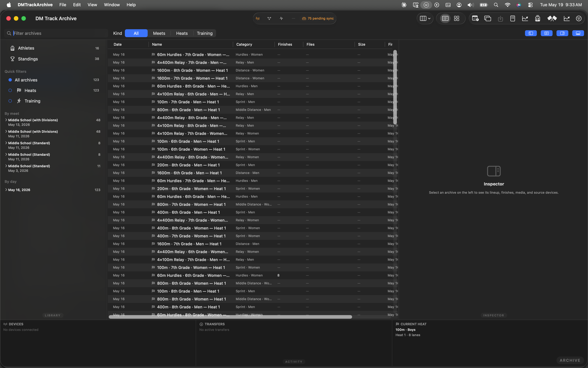Click the document sheet toolbar icon
This screenshot has width=588, height=368.
coord(513,19)
